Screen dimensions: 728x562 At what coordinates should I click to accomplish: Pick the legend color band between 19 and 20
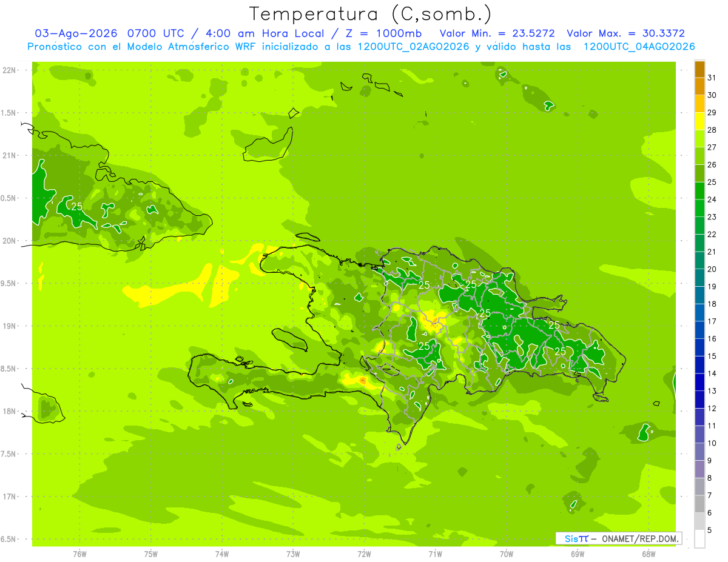pos(699,278)
